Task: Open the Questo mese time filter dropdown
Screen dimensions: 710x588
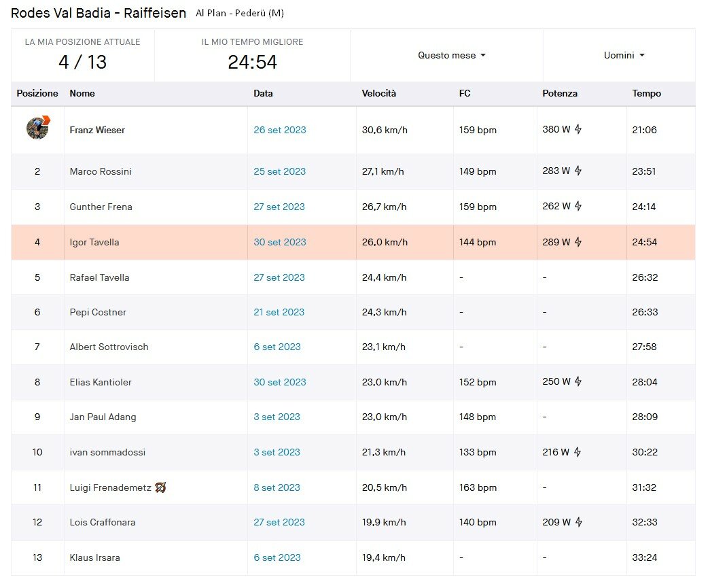Action: (452, 55)
